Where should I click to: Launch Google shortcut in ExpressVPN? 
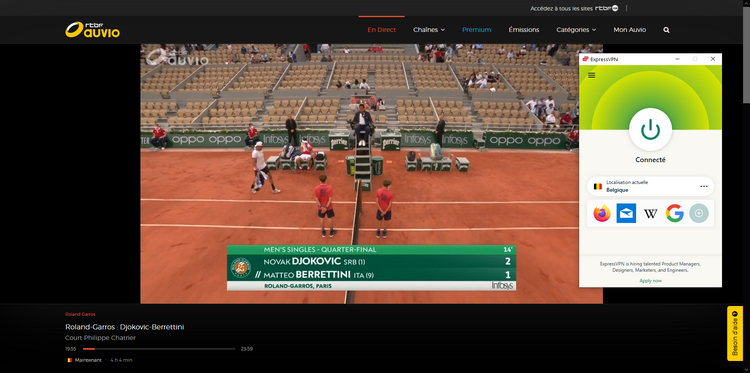point(674,213)
